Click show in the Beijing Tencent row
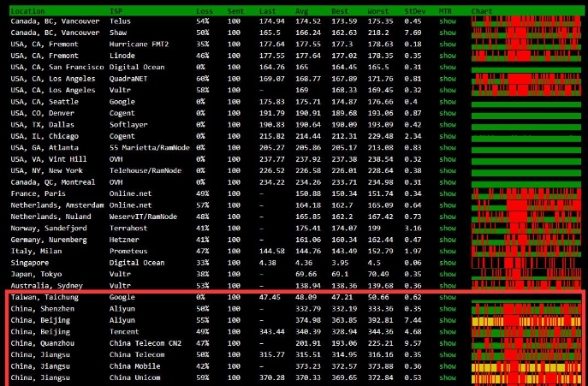The image size is (588, 386). (x=448, y=332)
